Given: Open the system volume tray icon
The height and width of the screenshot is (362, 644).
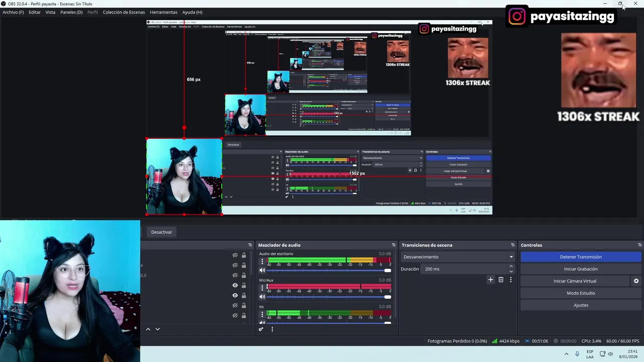Looking at the screenshot, I should coord(610,354).
